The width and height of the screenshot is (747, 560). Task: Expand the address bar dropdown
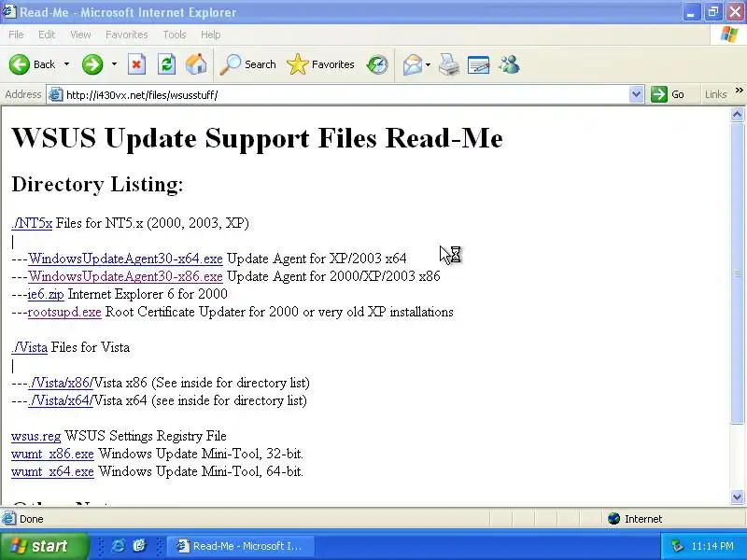[x=636, y=94]
